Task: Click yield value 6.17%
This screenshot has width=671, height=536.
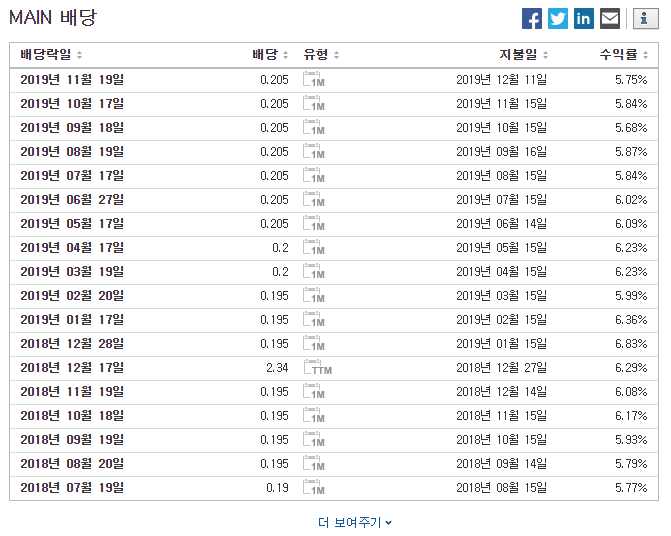Action: pos(631,415)
